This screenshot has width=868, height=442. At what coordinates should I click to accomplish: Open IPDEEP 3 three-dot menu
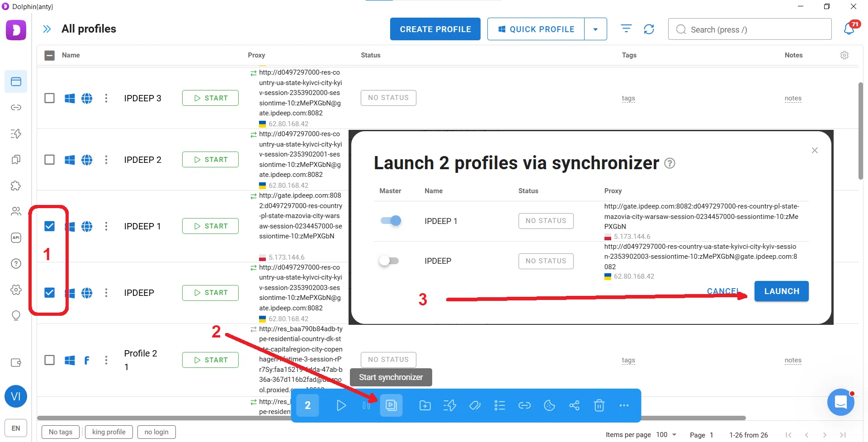(x=106, y=98)
